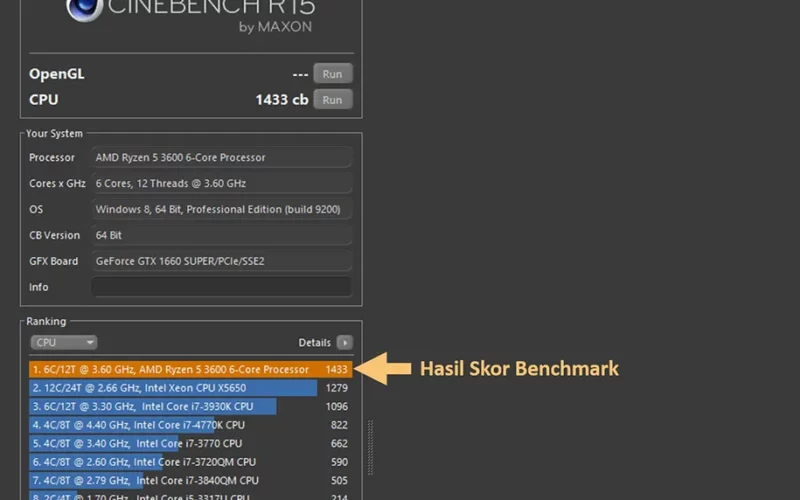This screenshot has height=500, width=800.
Task: Click the OpenGL score dashes
Action: click(300, 74)
